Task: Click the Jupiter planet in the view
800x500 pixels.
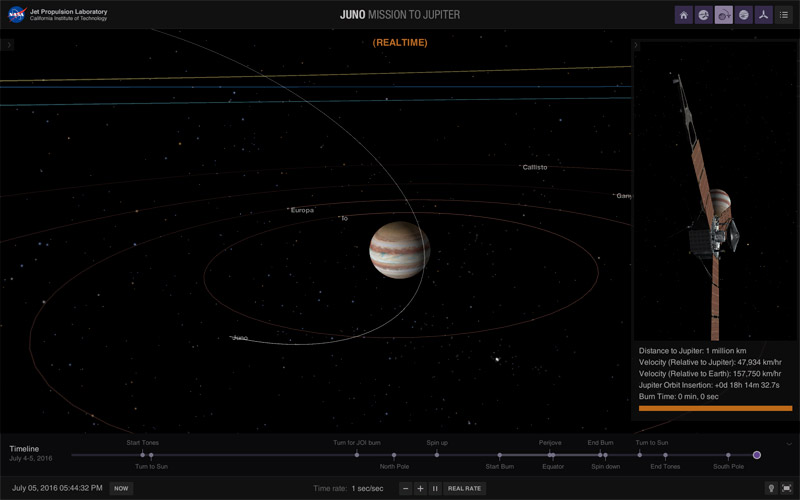Action: click(x=399, y=250)
